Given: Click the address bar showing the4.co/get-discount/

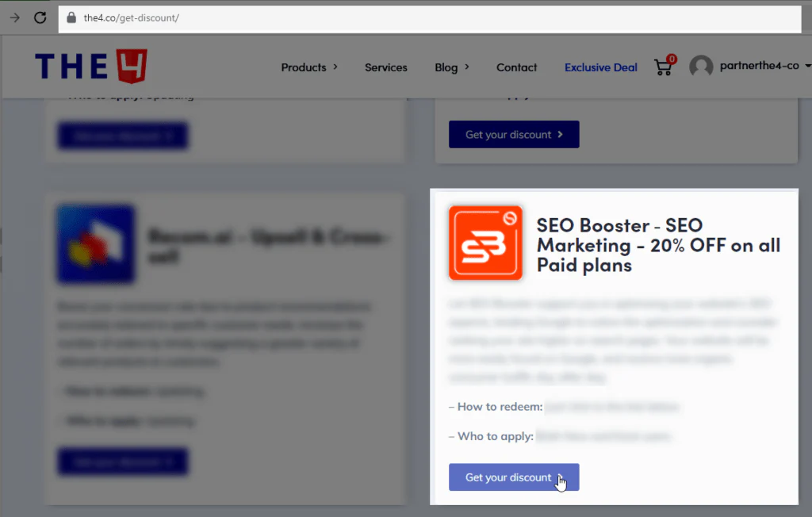Looking at the screenshot, I should [430, 19].
